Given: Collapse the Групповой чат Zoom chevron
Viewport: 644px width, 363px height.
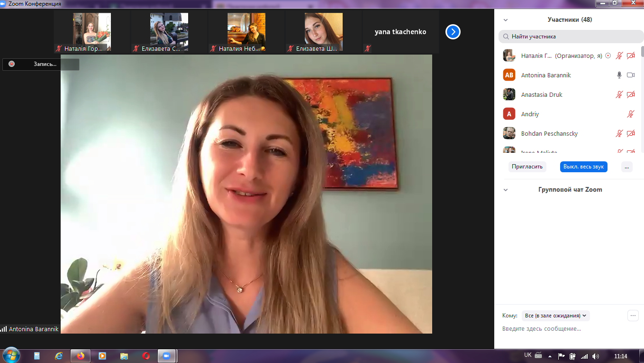Looking at the screenshot, I should (506, 190).
